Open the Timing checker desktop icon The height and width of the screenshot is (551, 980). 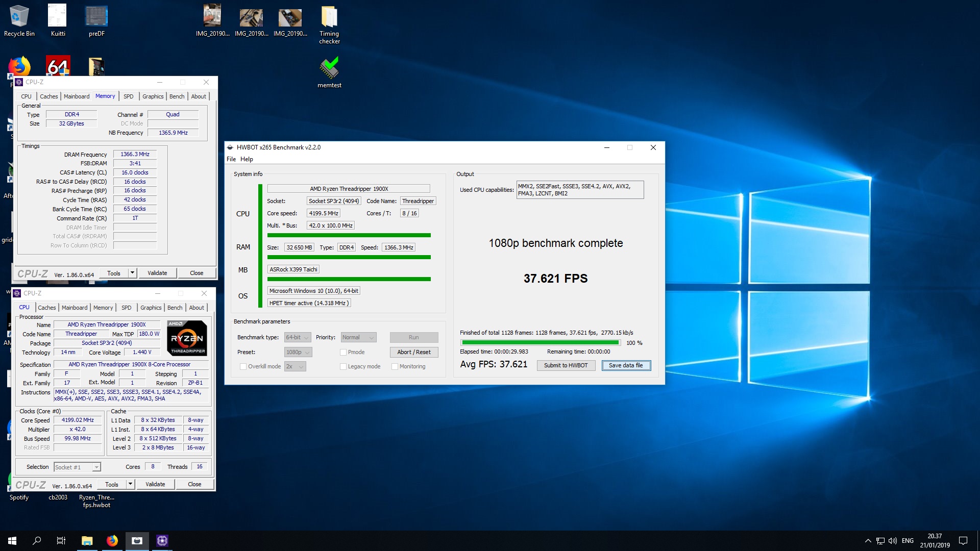point(329,24)
